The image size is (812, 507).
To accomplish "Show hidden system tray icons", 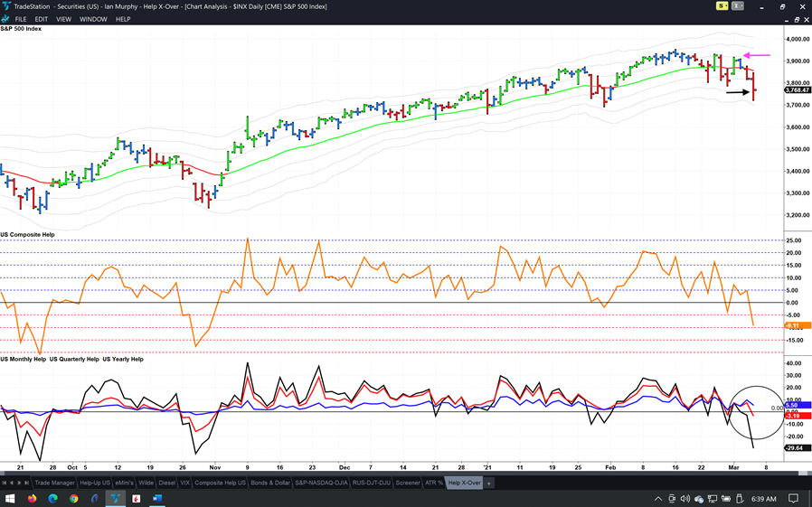I will (658, 499).
